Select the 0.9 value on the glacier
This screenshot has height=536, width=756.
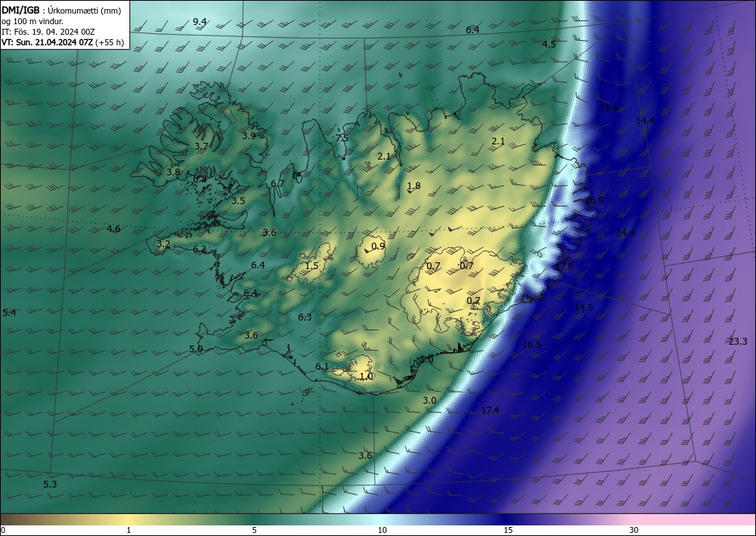tap(379, 246)
